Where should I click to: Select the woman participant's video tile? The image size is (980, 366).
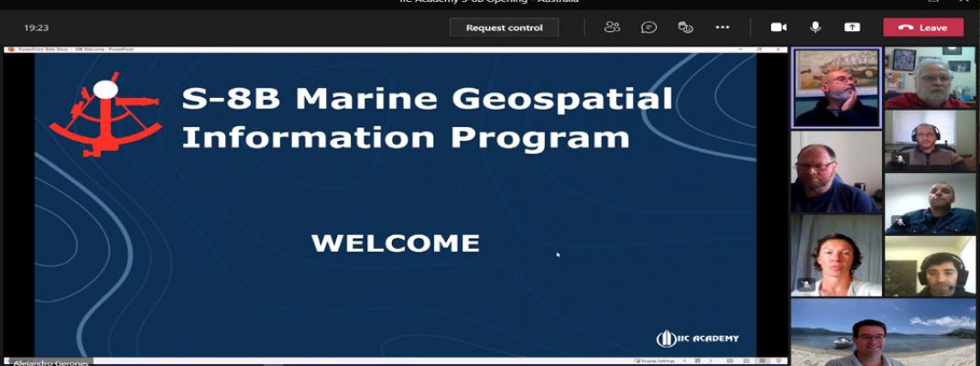[x=836, y=255]
